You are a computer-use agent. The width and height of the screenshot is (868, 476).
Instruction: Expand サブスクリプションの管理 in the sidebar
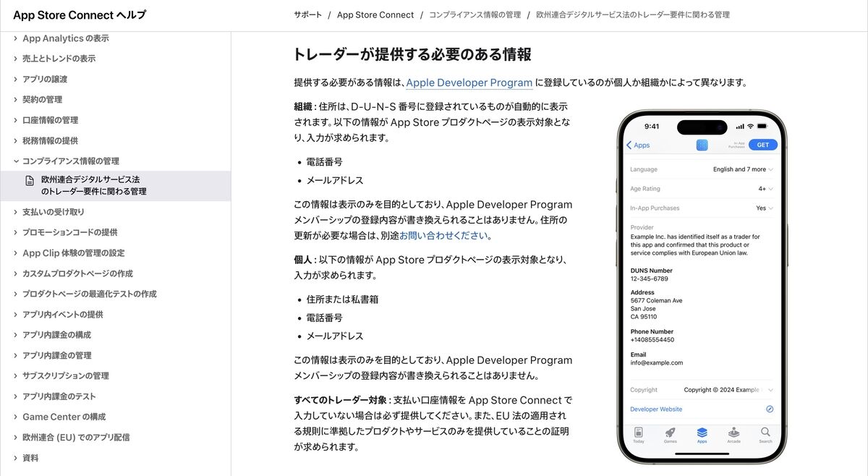click(x=66, y=375)
